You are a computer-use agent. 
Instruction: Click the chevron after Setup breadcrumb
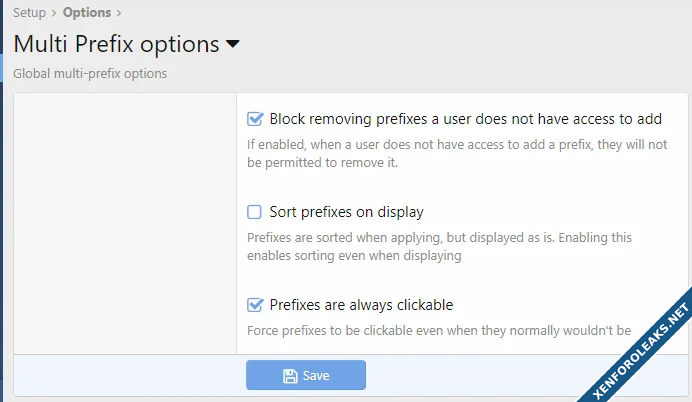54,13
